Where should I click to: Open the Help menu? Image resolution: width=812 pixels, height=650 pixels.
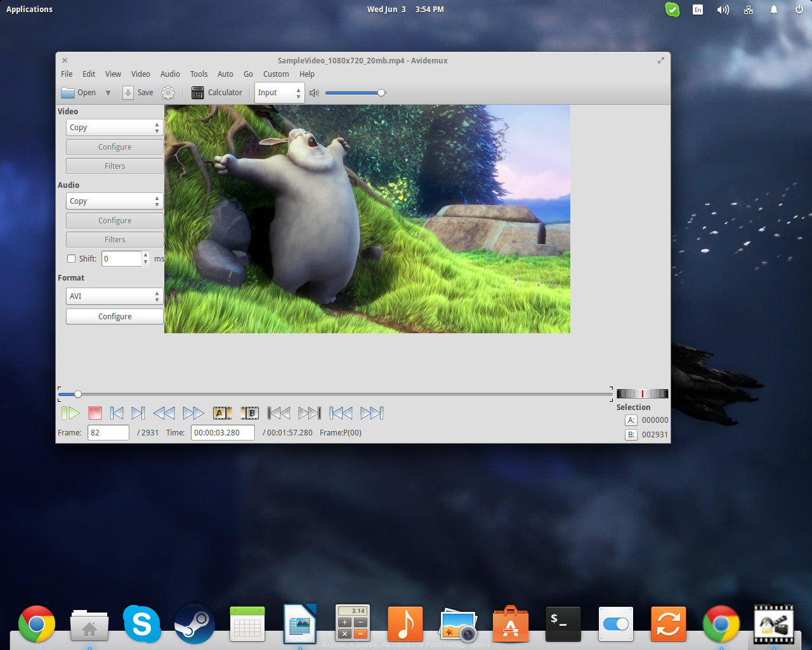point(307,74)
